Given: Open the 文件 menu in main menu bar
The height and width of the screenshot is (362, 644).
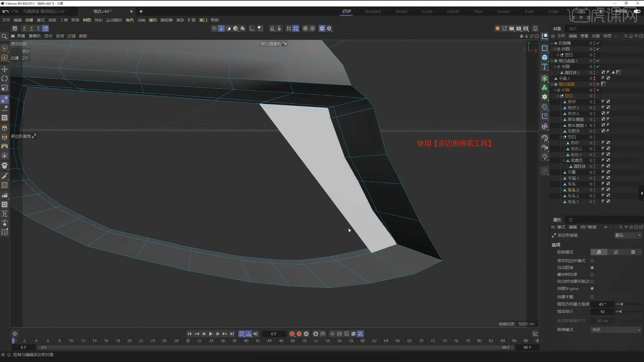Looking at the screenshot, I should tap(6, 20).
